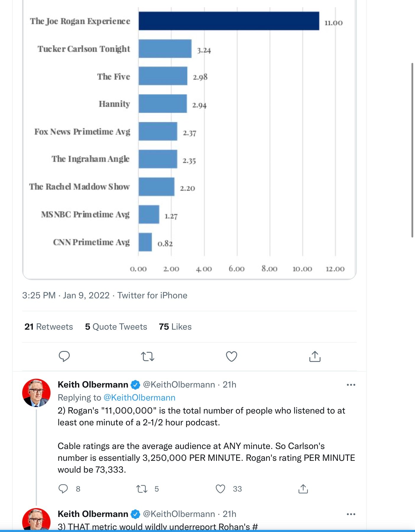Open the @KeithOlbermann replying-to link
This screenshot has height=532, width=415.
139,398
